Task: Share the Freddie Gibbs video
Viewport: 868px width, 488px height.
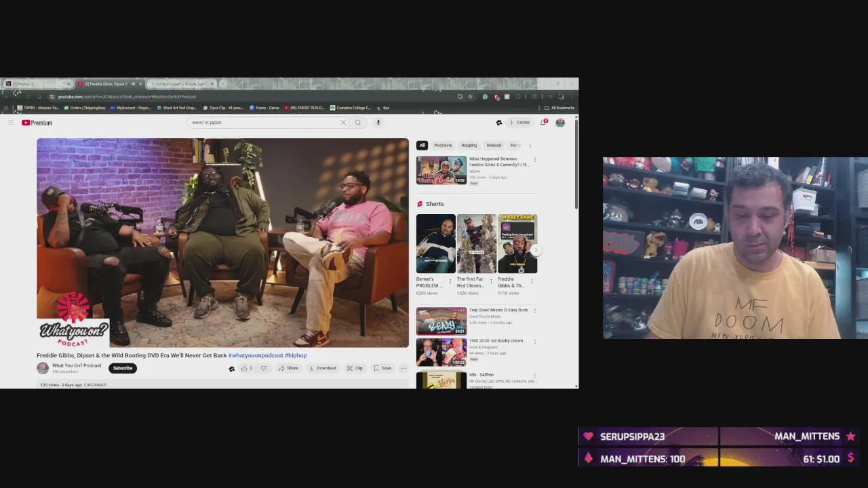Action: (x=288, y=368)
